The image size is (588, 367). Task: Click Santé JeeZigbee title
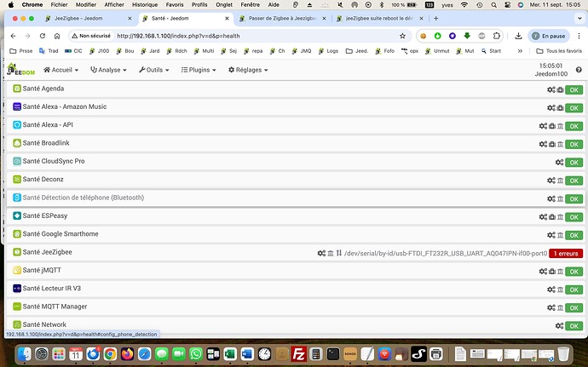[x=47, y=252]
